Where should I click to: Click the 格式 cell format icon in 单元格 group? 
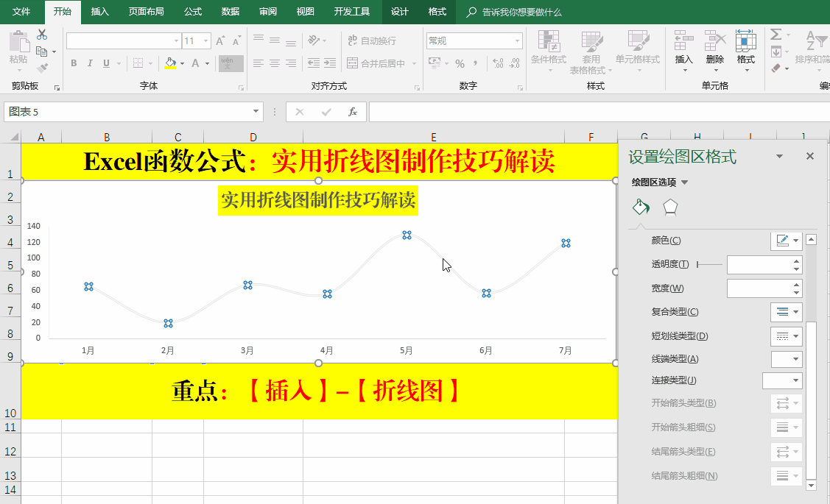click(746, 40)
